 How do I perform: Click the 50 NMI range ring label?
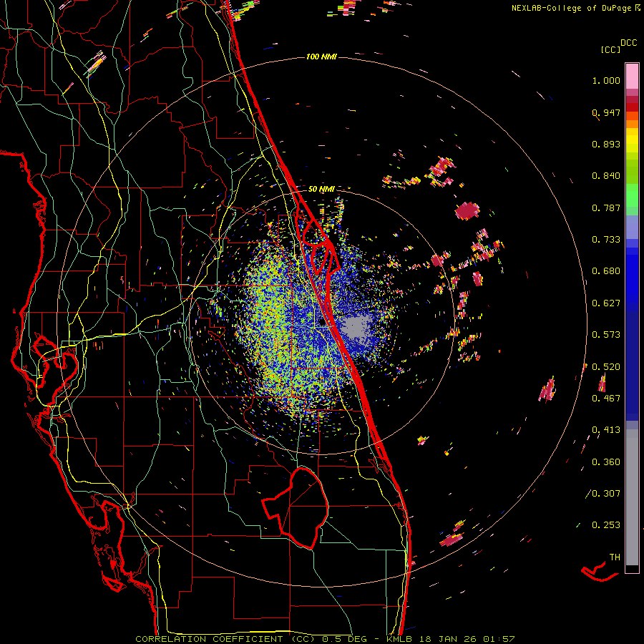pos(321,189)
